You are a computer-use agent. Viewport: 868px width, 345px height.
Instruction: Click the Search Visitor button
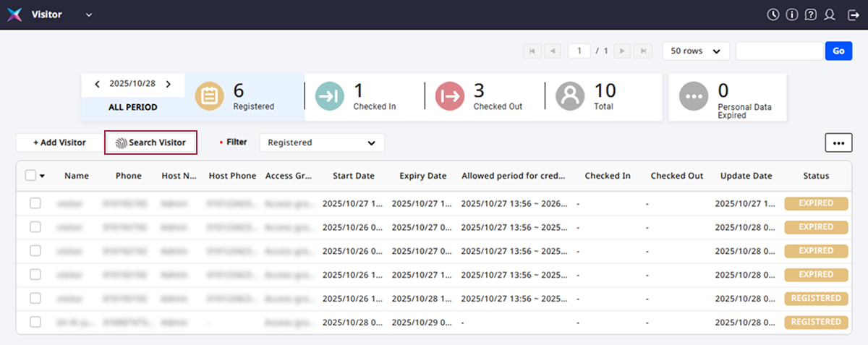pyautogui.click(x=150, y=142)
